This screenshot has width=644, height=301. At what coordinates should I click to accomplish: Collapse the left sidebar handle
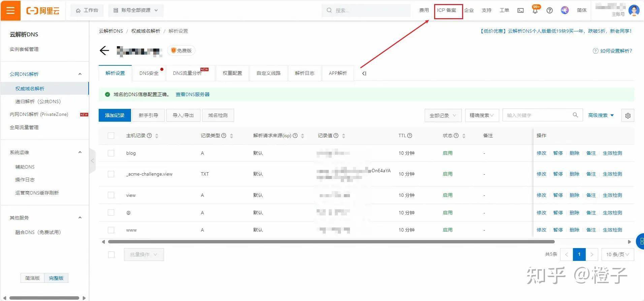tap(92, 161)
